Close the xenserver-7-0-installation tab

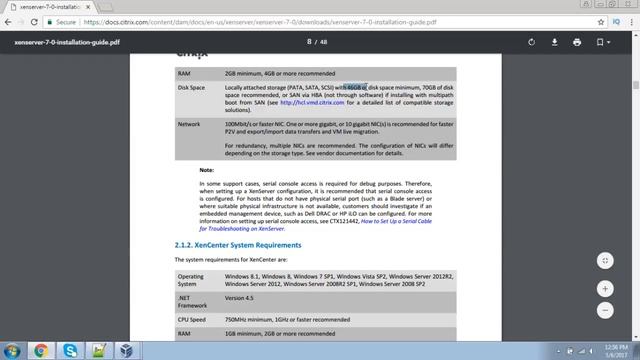coord(88,7)
